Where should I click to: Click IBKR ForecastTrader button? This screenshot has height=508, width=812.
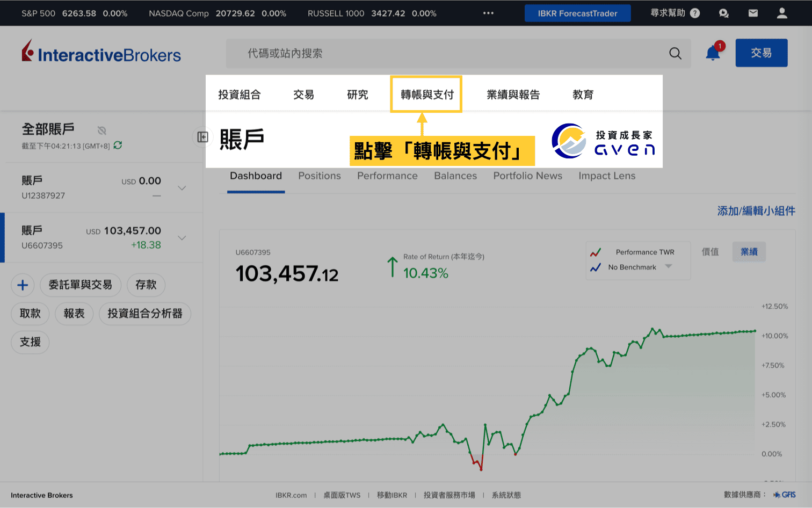click(x=578, y=13)
